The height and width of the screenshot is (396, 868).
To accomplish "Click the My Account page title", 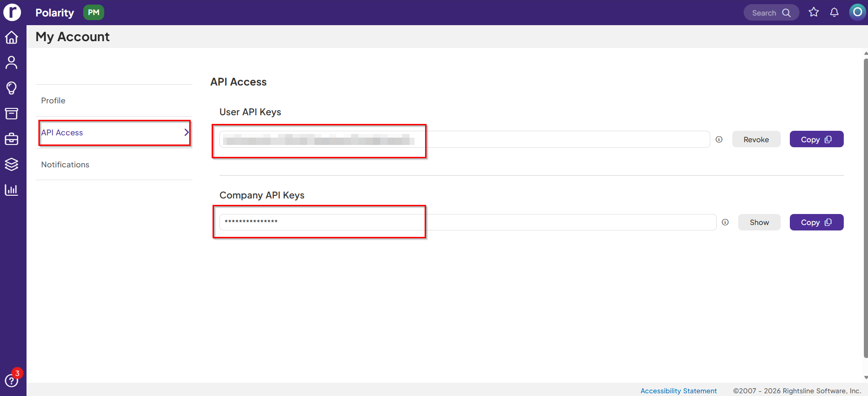I will click(73, 37).
